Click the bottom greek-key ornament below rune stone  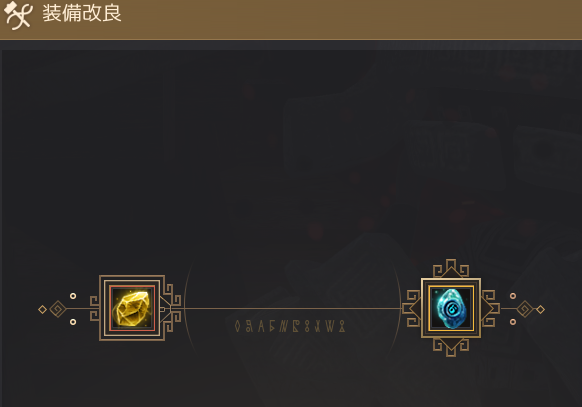451,348
